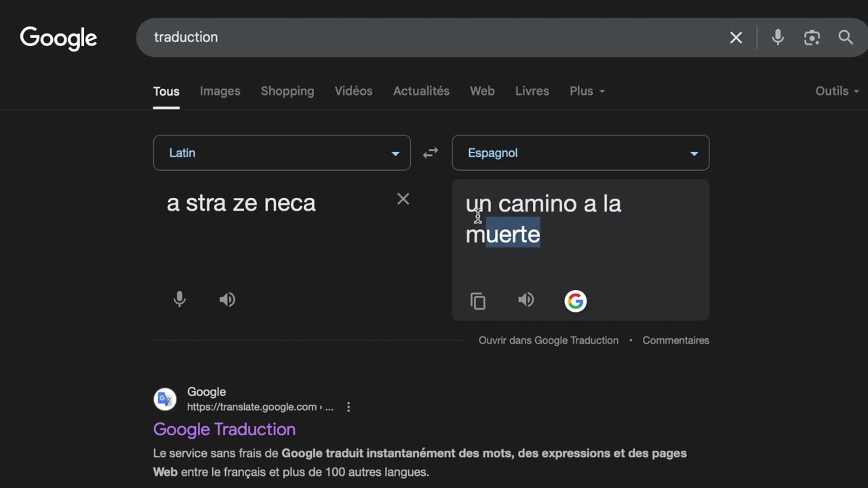Switch to the Images tab
The height and width of the screenshot is (488, 868).
(220, 91)
